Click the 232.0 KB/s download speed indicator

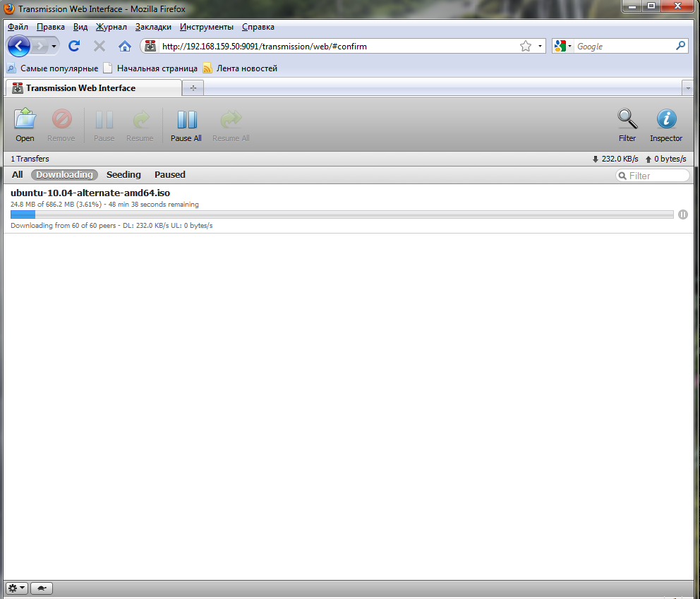point(615,159)
